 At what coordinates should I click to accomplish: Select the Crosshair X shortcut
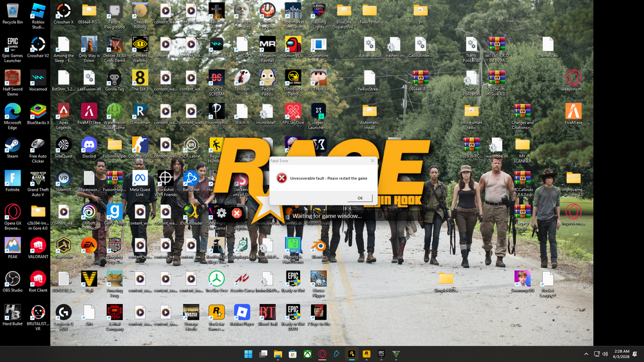tap(64, 14)
